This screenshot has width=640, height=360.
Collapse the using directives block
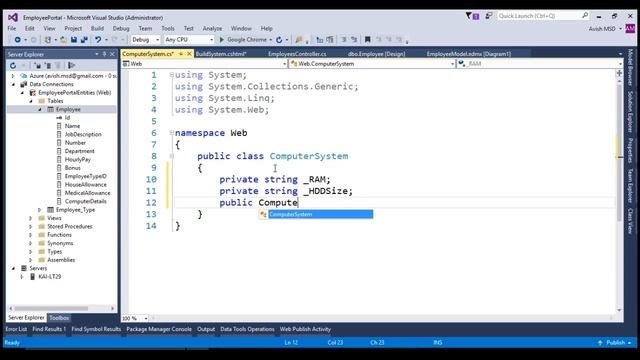(x=172, y=75)
